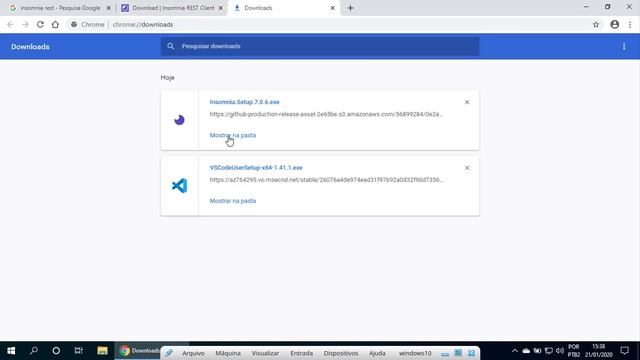Viewport: 640px width, 360px height.
Task: Click the Insomnia github release source URL
Action: pos(326,114)
